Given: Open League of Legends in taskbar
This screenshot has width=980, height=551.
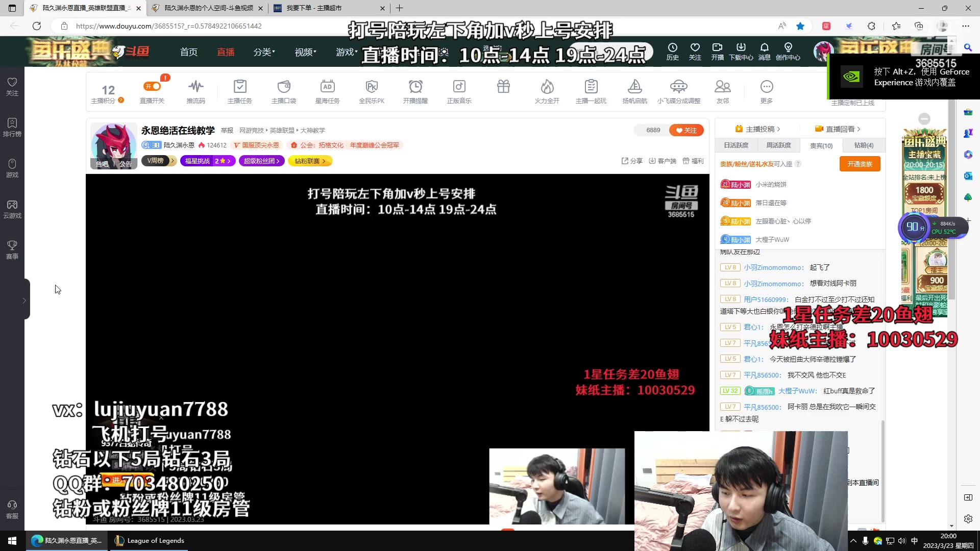Looking at the screenshot, I should tap(149, 541).
